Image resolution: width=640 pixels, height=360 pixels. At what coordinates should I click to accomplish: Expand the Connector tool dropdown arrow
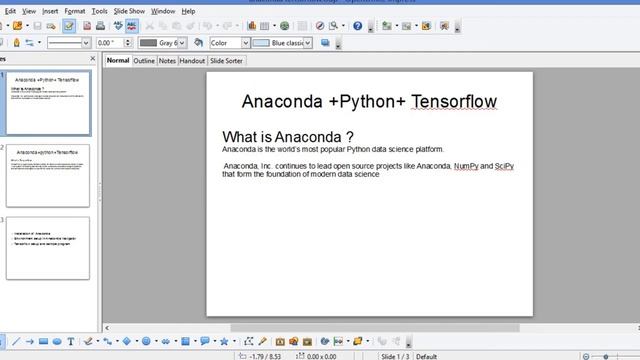(117, 341)
